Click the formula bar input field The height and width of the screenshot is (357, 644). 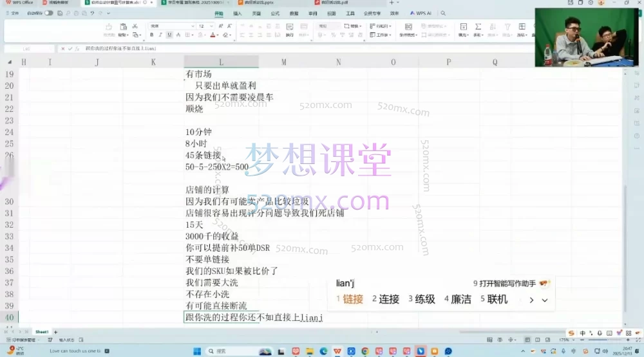[308, 48]
